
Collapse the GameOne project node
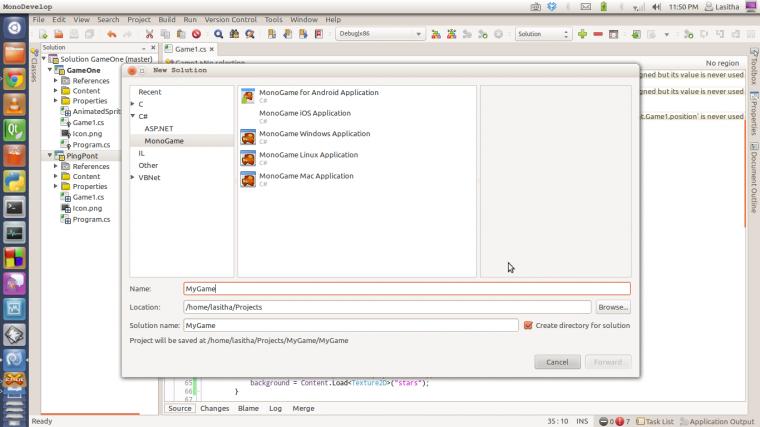pyautogui.click(x=50, y=70)
